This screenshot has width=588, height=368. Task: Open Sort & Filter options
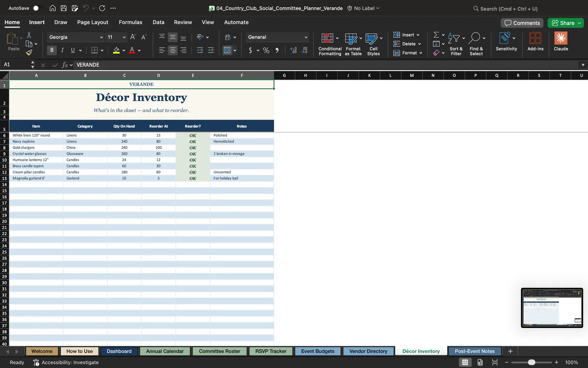click(x=456, y=44)
